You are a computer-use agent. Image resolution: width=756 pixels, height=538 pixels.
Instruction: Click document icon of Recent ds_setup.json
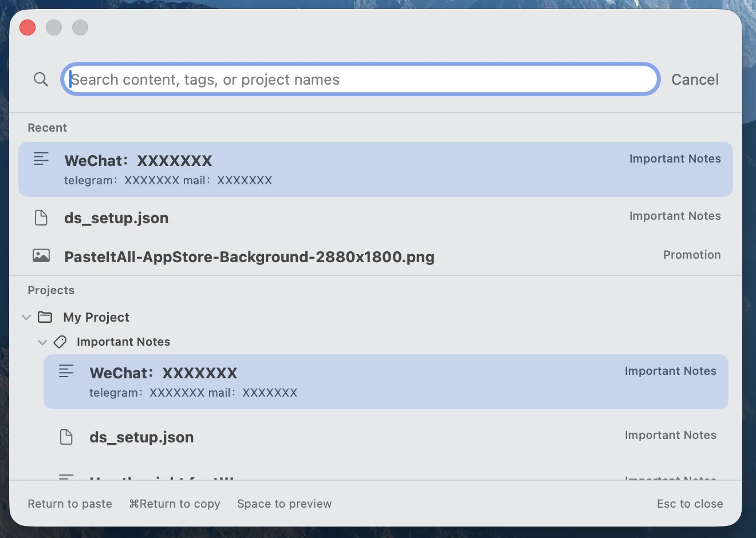(x=41, y=217)
